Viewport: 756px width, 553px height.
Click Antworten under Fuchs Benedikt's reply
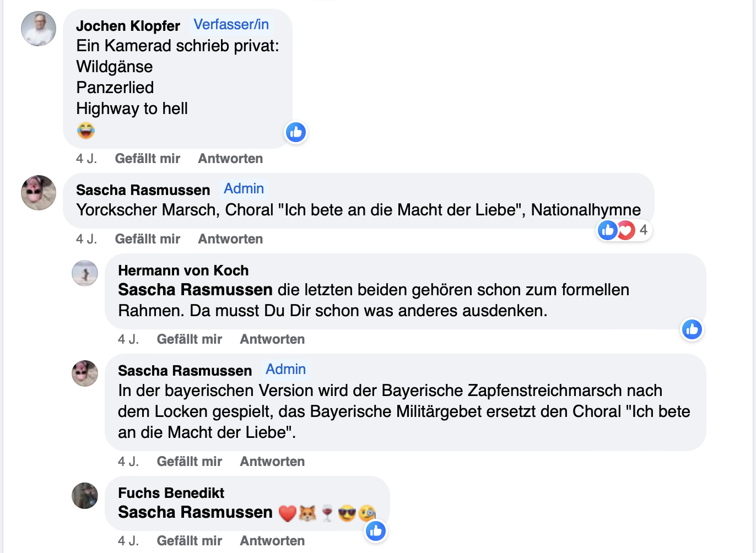(x=272, y=541)
